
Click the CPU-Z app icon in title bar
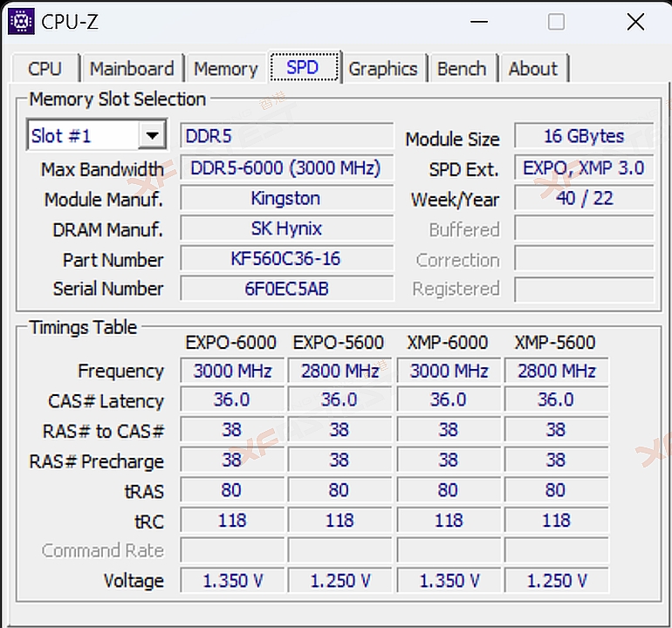click(21, 22)
